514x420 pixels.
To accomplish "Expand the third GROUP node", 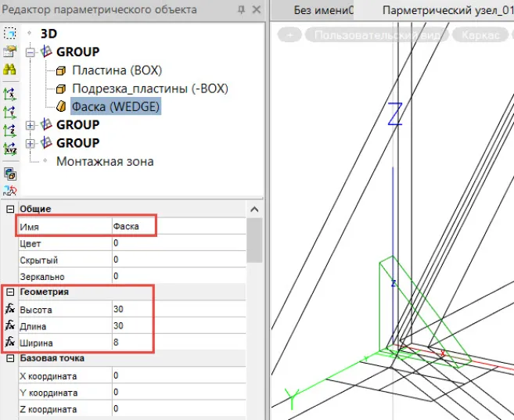I will [31, 143].
